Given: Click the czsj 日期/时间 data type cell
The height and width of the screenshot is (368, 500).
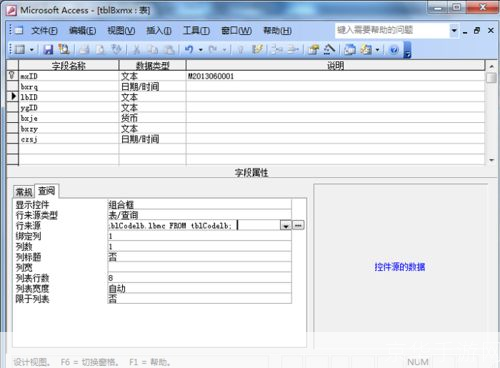Looking at the screenshot, I should click(152, 139).
